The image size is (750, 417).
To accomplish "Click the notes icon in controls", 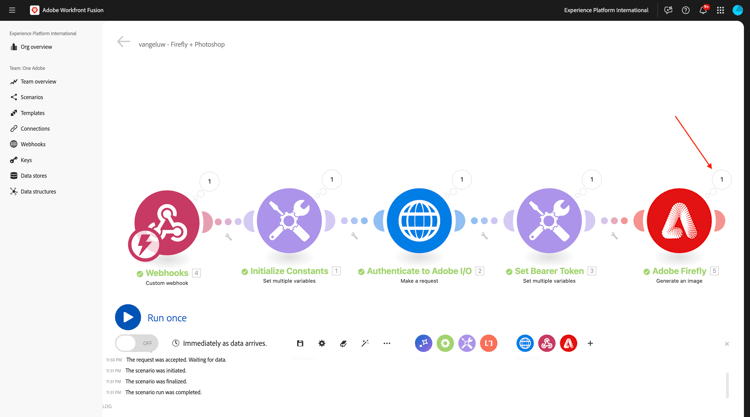I will [x=343, y=343].
